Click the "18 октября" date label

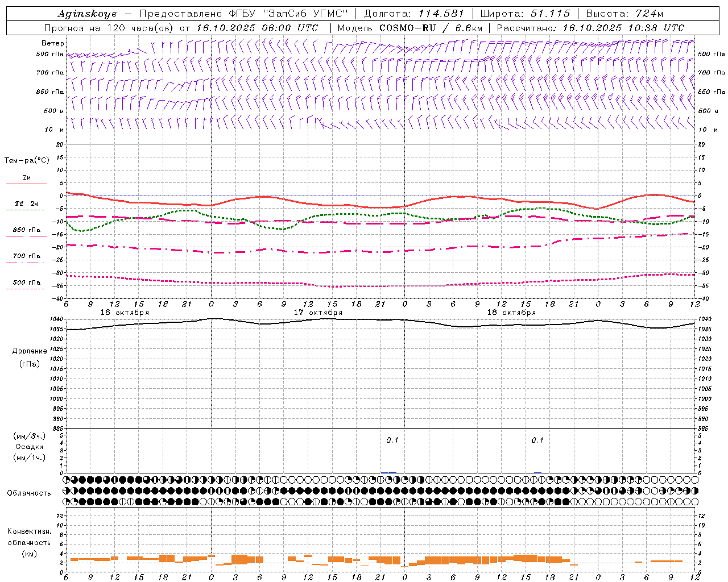[x=511, y=313]
